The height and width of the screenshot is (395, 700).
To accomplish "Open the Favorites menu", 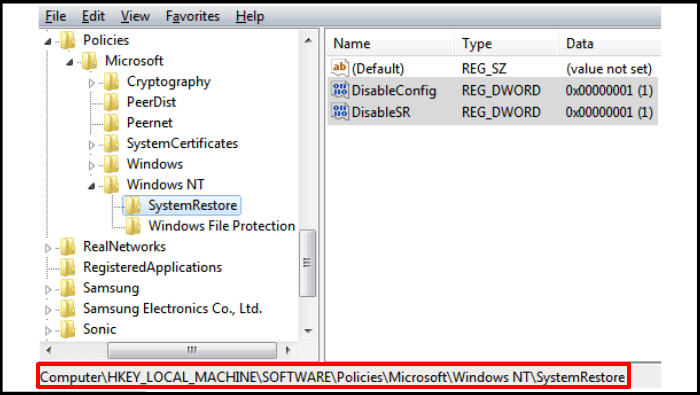I will [192, 17].
